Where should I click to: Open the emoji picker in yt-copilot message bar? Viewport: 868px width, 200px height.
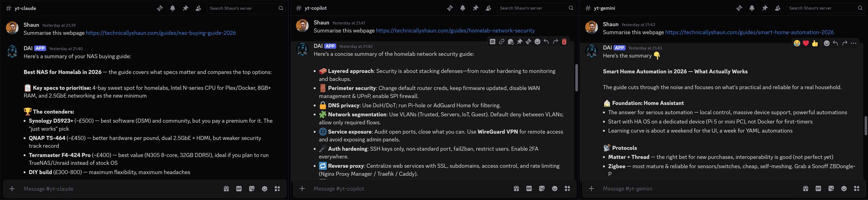555,189
